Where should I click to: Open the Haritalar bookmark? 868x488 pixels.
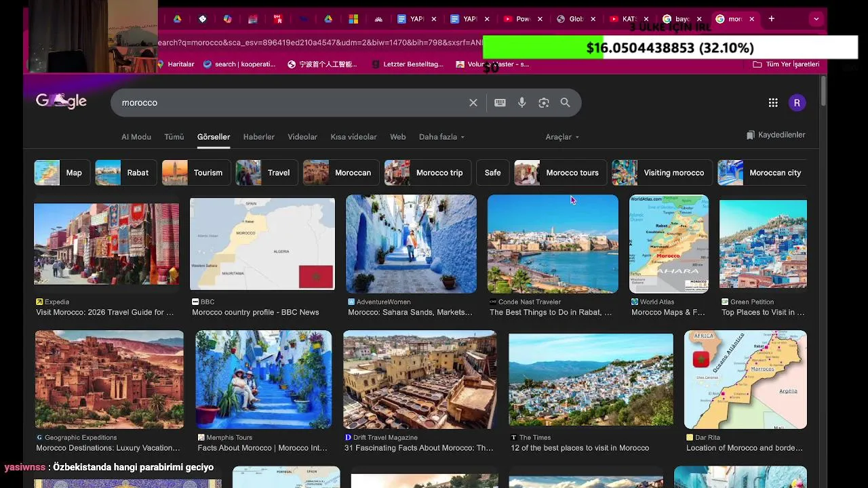click(x=176, y=64)
